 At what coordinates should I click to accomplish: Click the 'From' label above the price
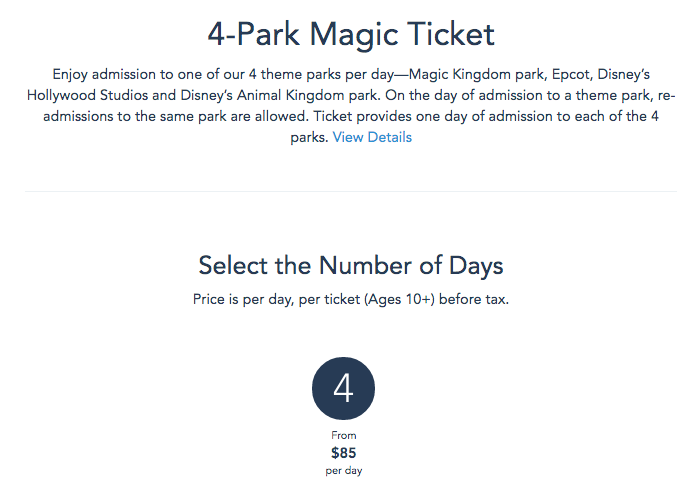[x=343, y=435]
